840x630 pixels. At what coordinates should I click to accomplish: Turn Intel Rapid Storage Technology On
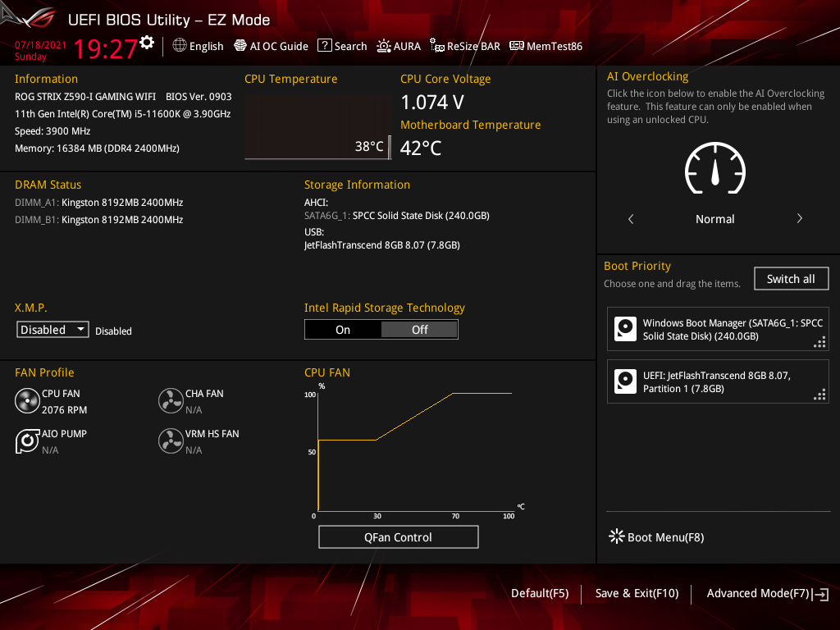tap(343, 330)
